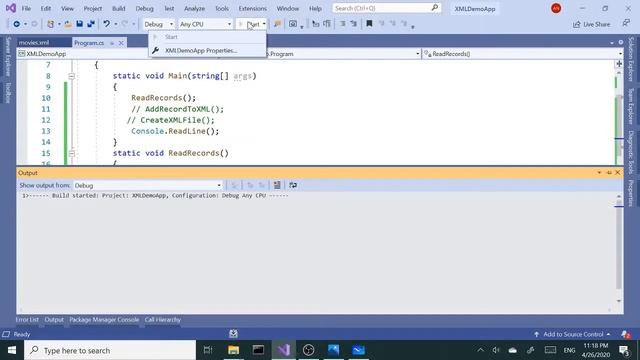640x360 pixels.
Task: Click the Comment Selection toolbar icon
Action: pyautogui.click(x=316, y=24)
